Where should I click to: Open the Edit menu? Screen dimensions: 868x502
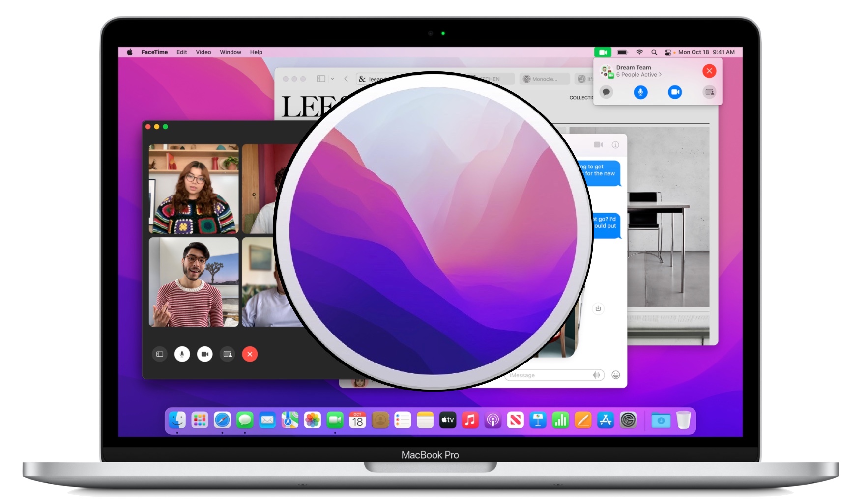coord(182,52)
